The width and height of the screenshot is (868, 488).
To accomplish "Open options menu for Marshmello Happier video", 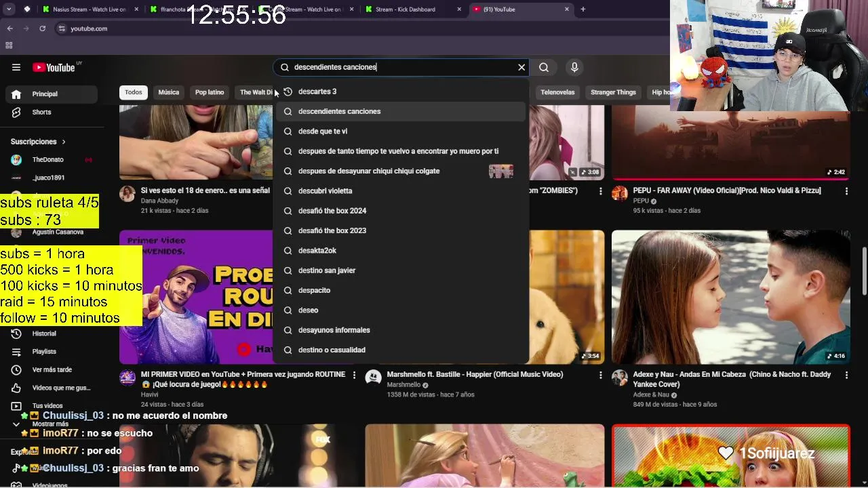I will pos(600,375).
